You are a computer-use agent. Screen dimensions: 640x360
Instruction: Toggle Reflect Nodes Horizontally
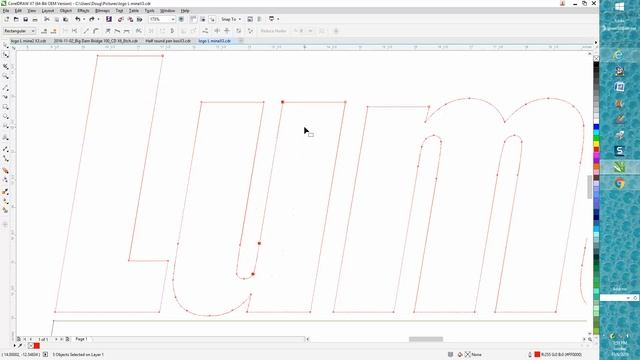(217, 31)
